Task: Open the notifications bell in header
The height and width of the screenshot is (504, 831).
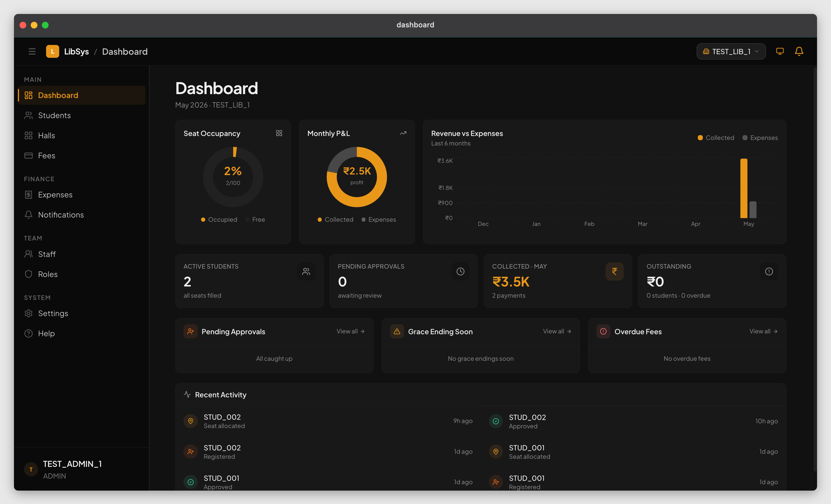Action: [799, 51]
